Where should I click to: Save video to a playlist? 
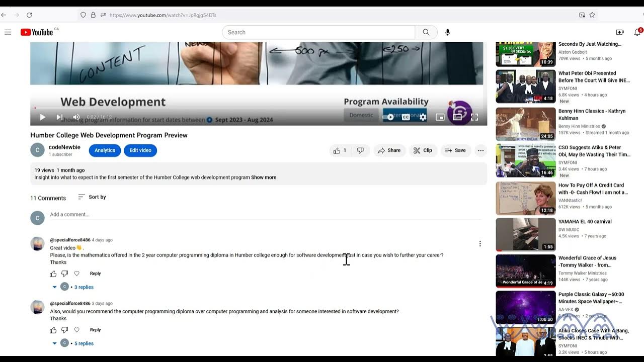pyautogui.click(x=455, y=150)
